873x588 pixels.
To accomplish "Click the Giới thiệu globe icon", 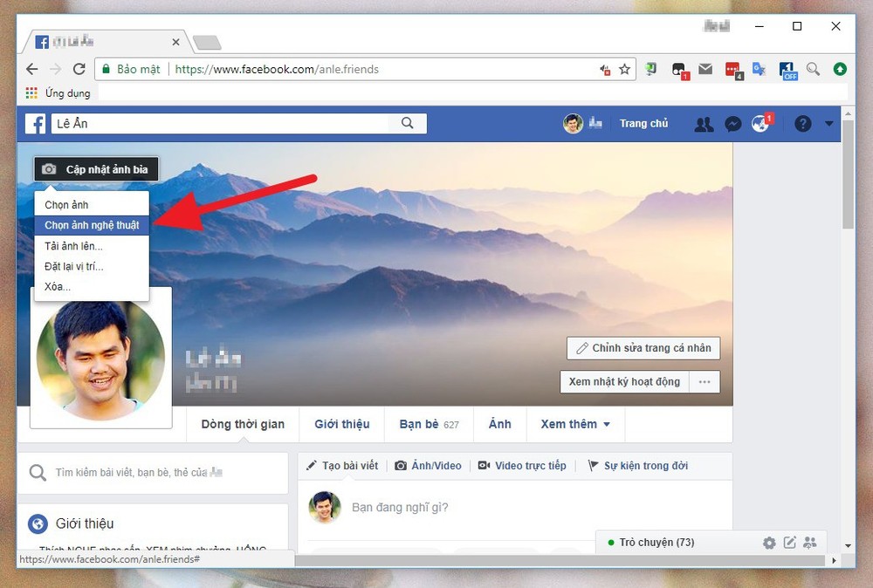I will click(38, 523).
